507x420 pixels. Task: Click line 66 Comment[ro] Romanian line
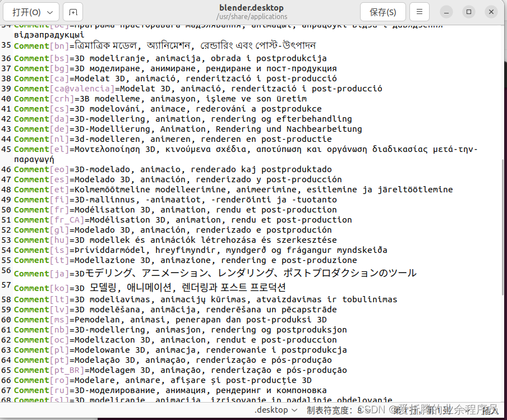163,380
